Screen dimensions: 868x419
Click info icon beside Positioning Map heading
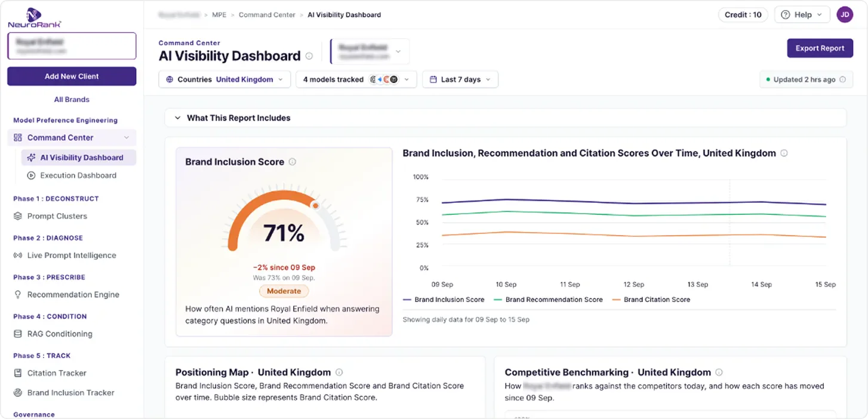[339, 372]
